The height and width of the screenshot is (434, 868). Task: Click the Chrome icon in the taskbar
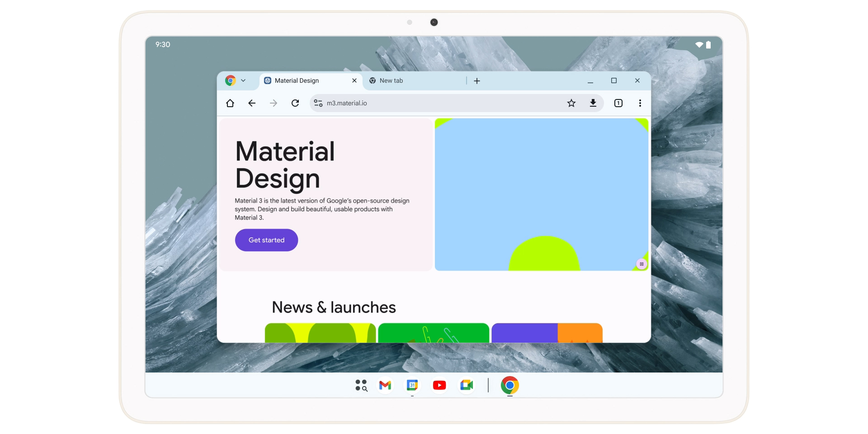(x=510, y=385)
